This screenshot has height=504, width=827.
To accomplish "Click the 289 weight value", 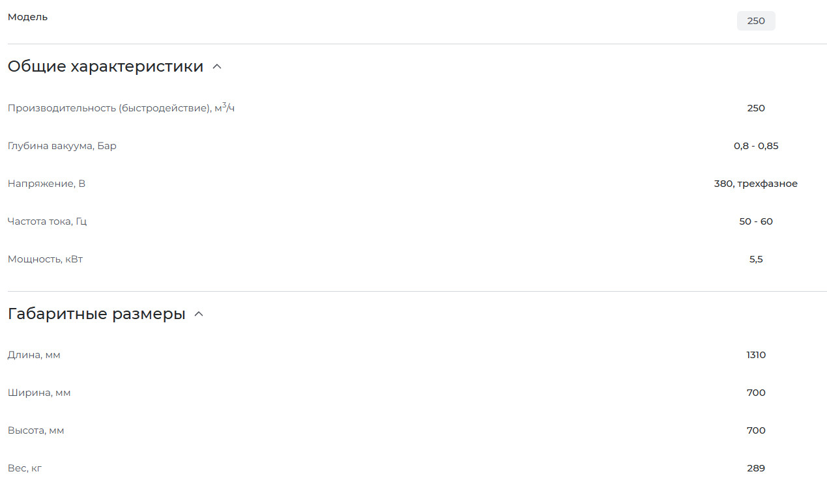I will pos(756,468).
